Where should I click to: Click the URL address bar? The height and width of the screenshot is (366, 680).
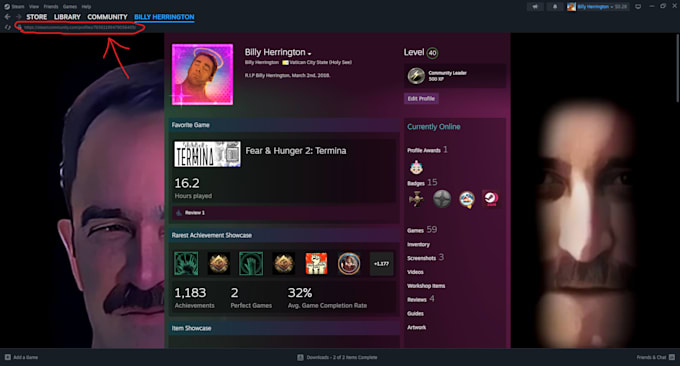click(x=80, y=27)
